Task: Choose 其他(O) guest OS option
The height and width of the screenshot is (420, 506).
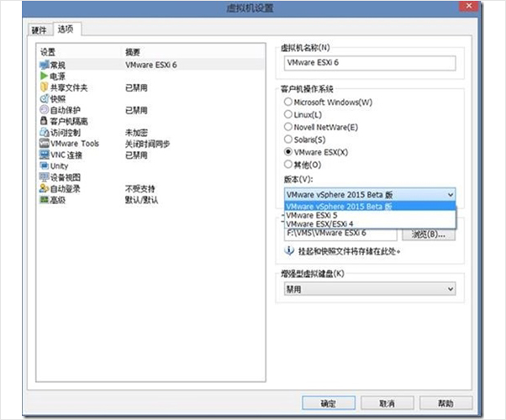Action: 287,164
